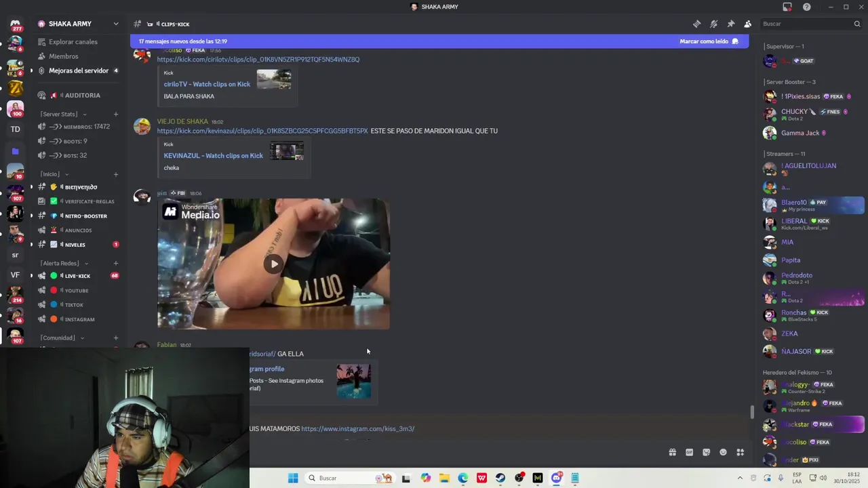Collapse the Inicio category
The height and width of the screenshot is (488, 868).
coord(54,174)
